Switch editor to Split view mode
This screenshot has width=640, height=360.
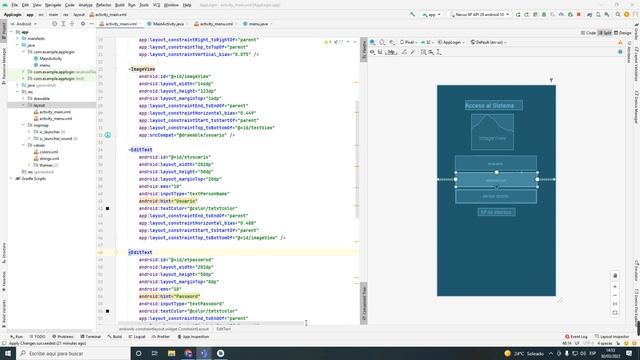click(x=605, y=33)
